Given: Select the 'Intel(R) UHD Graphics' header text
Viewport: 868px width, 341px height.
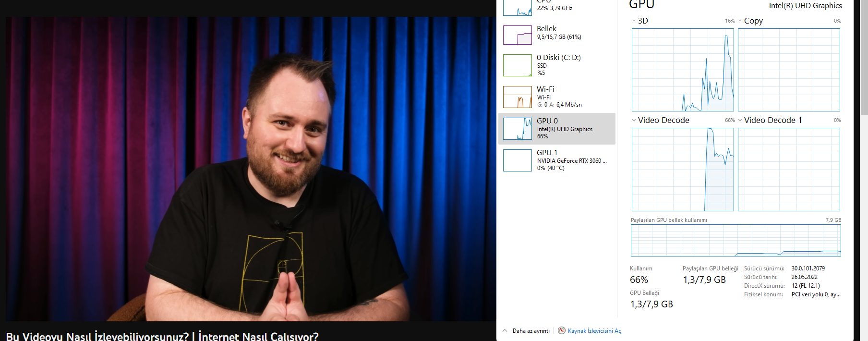Looking at the screenshot, I should 805,6.
